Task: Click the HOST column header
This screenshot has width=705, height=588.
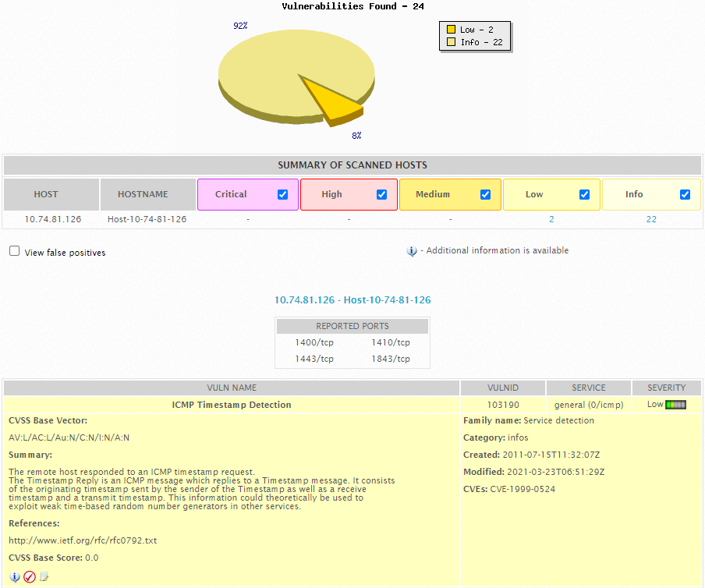Action: 51,194
